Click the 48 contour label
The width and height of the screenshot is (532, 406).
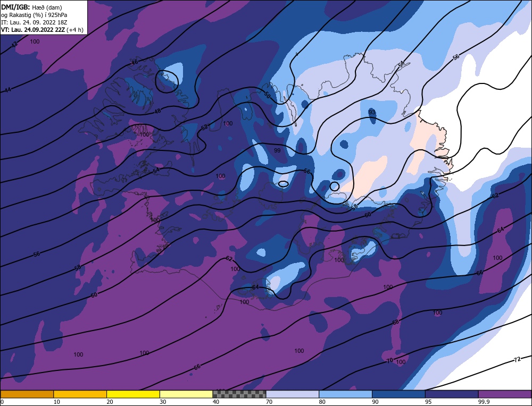click(x=157, y=111)
